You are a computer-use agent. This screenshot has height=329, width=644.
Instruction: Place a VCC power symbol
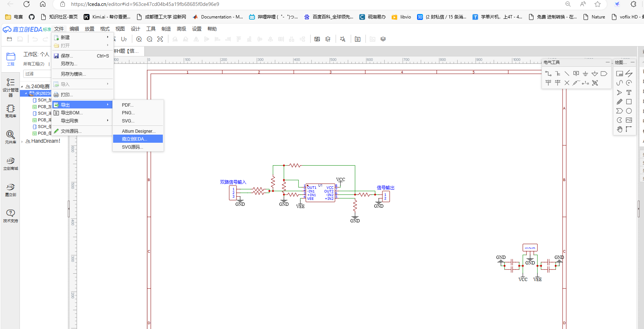point(548,83)
